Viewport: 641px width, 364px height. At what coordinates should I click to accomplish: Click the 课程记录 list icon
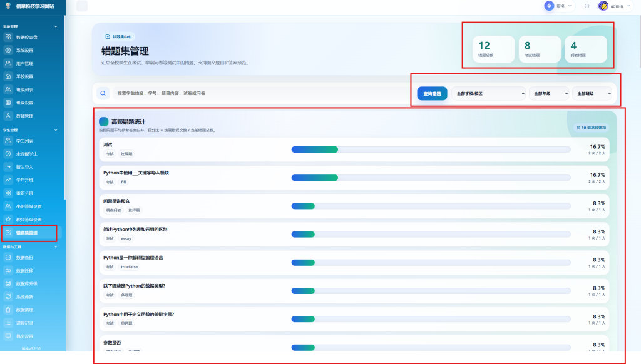coord(8,323)
